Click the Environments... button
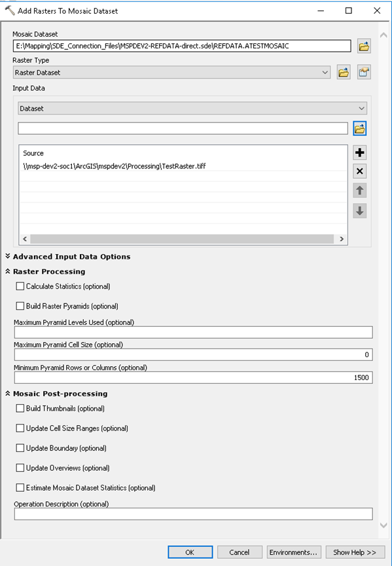This screenshot has height=566, width=392. 293,552
